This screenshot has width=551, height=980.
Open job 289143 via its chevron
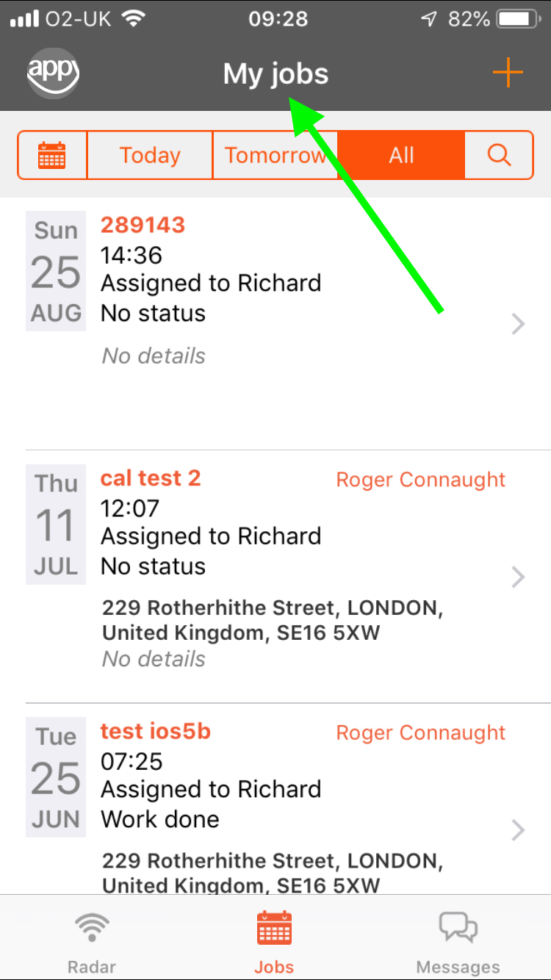(x=519, y=324)
